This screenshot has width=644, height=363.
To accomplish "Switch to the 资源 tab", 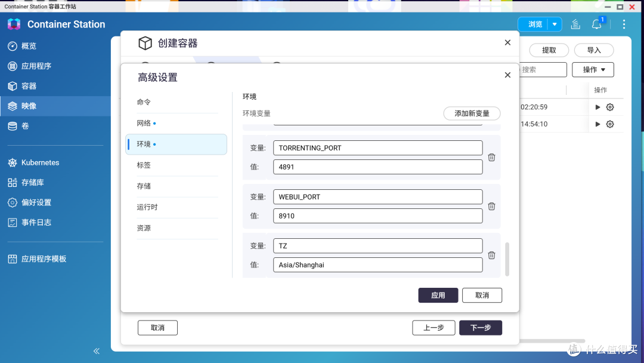I will tap(176, 228).
